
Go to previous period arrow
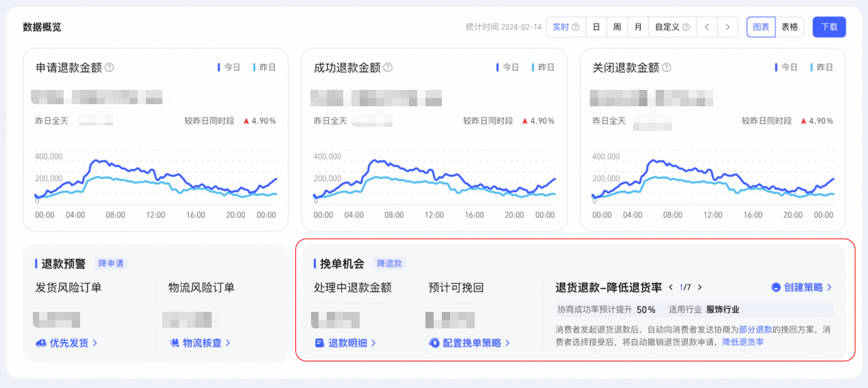707,27
